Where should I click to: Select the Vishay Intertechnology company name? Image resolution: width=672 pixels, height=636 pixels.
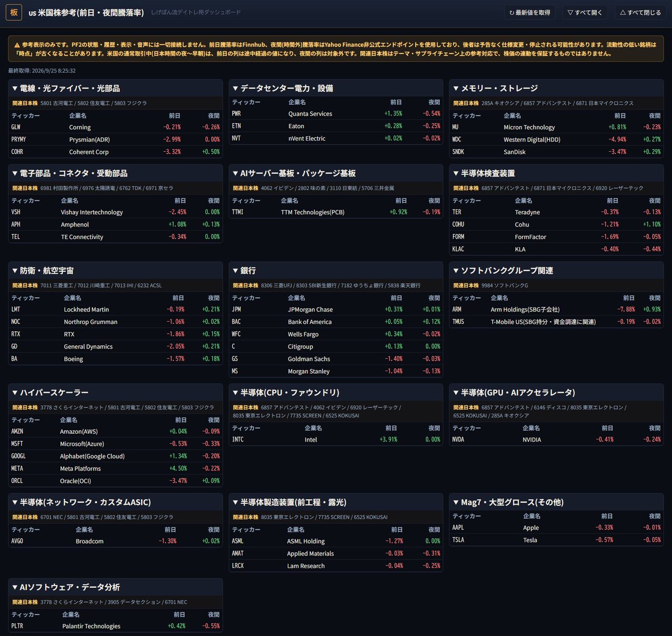(x=92, y=212)
